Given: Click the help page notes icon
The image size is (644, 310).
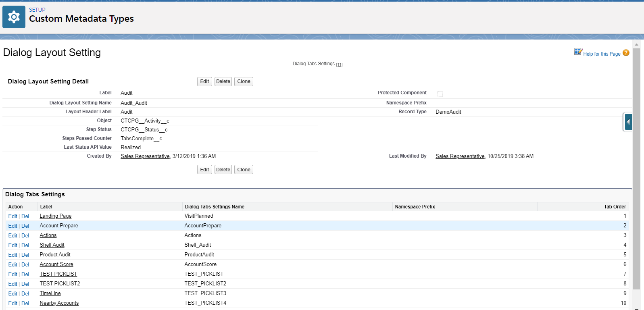Looking at the screenshot, I should (578, 52).
